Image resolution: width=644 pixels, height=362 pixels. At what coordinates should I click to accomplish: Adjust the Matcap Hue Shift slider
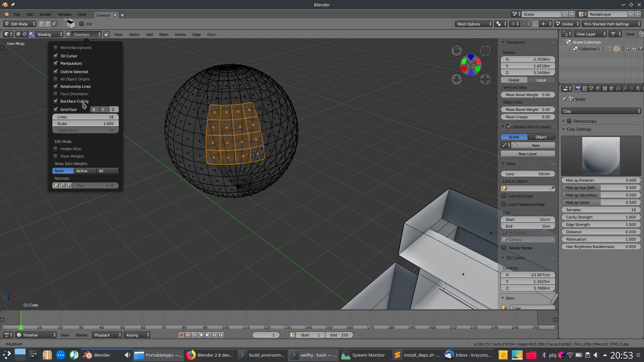click(x=601, y=187)
